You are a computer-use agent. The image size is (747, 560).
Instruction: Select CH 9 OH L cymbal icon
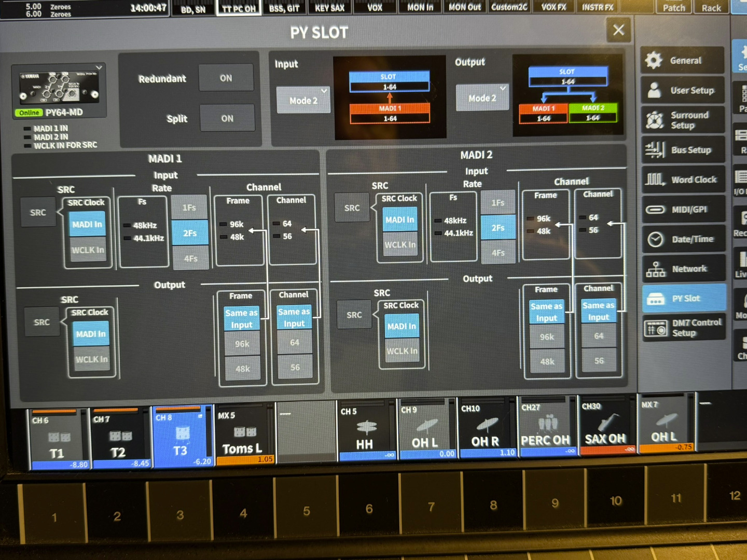[x=426, y=426]
